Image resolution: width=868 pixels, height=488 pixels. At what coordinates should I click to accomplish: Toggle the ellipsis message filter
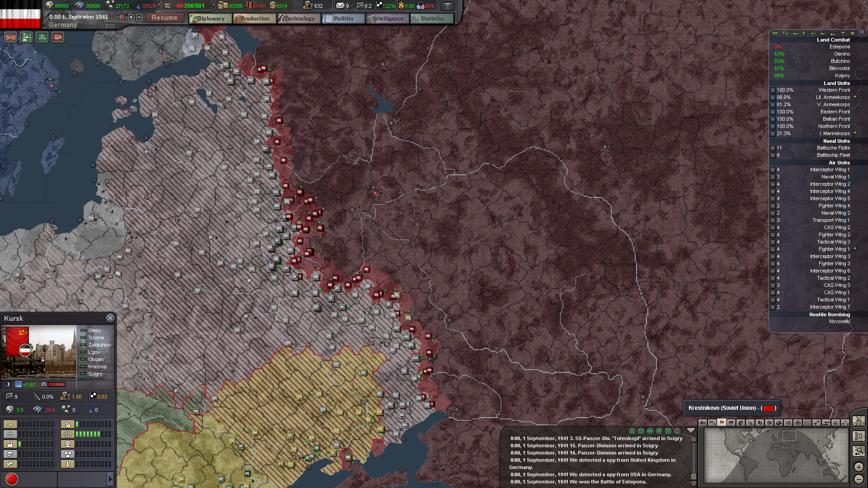pyautogui.click(x=677, y=431)
